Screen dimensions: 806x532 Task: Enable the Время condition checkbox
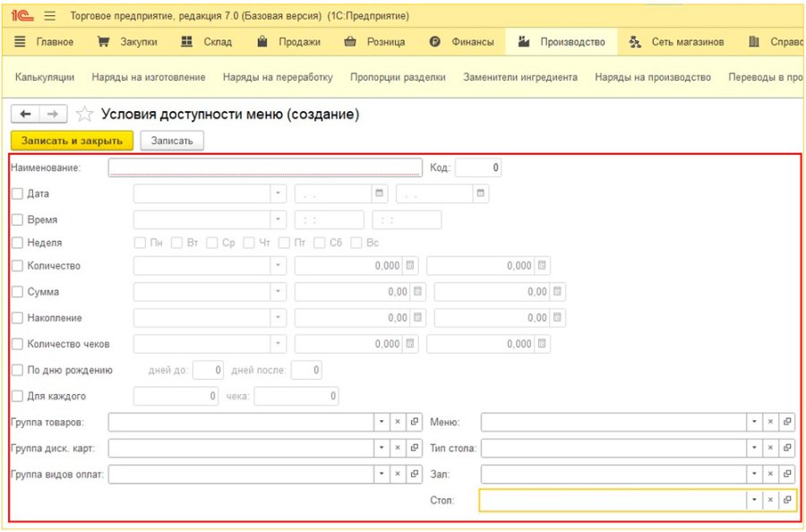tap(18, 219)
